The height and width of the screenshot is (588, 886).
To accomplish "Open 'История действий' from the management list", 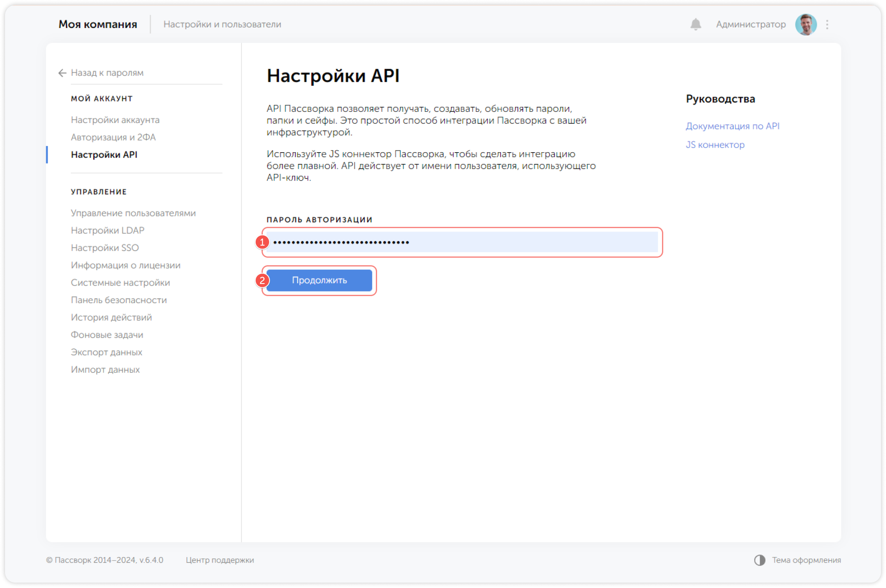I will click(x=111, y=317).
